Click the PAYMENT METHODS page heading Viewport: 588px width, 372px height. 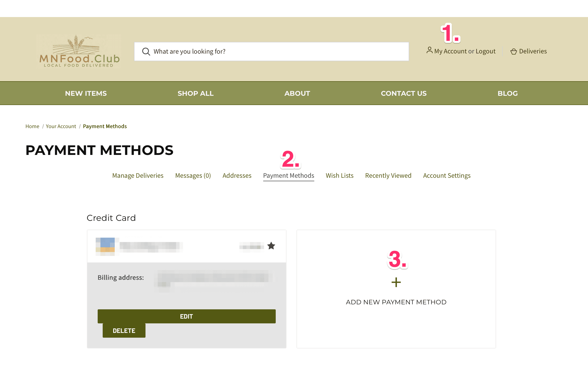pyautogui.click(x=99, y=150)
